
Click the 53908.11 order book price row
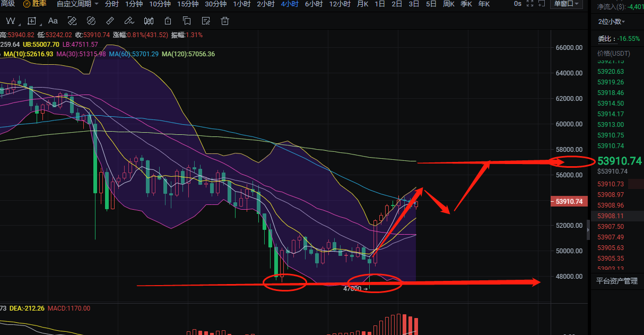click(611, 216)
